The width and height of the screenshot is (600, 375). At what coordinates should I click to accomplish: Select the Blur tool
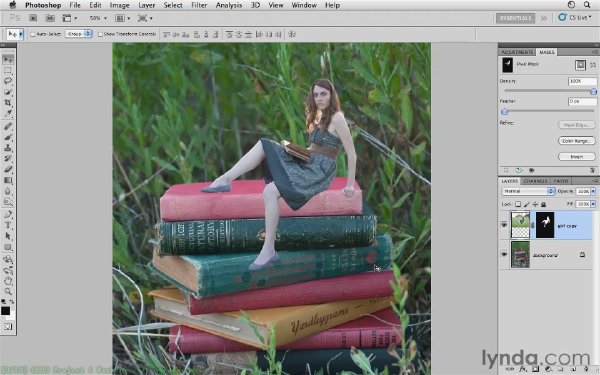(8, 191)
